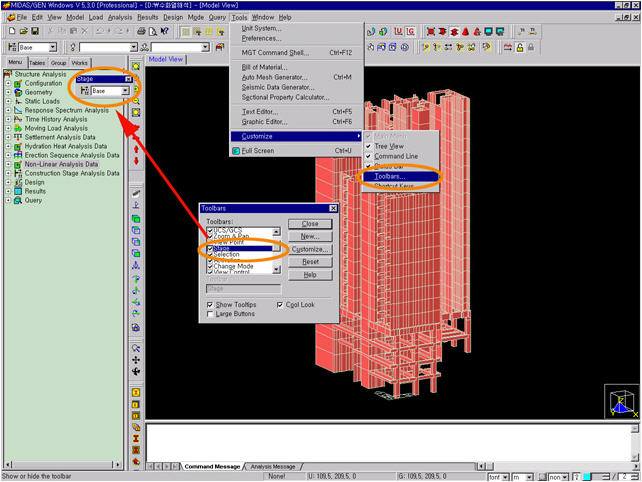642x482 pixels.
Task: Click the Print icon in toolbar
Action: (x=141, y=32)
